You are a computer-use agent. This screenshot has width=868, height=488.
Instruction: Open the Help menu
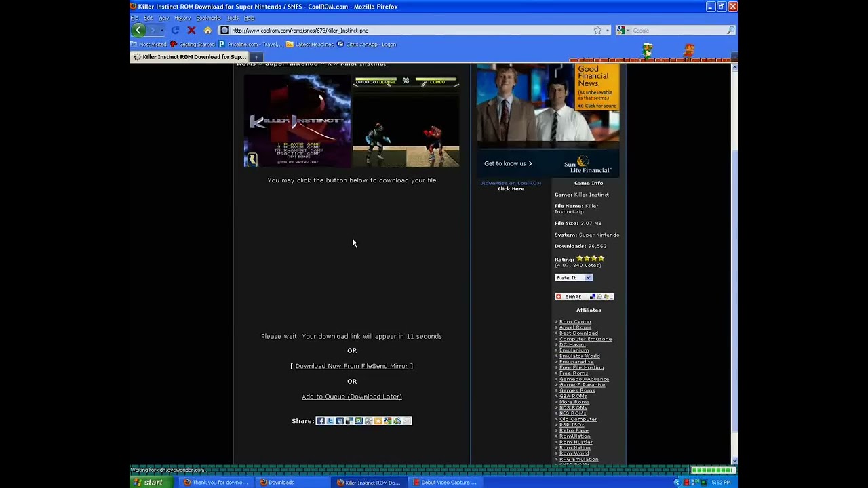(249, 18)
